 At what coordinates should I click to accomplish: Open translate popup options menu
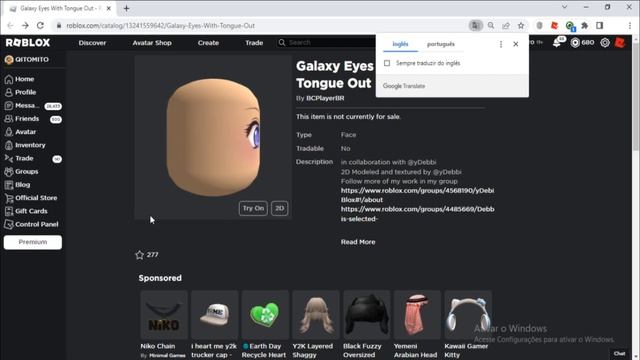pyautogui.click(x=501, y=44)
